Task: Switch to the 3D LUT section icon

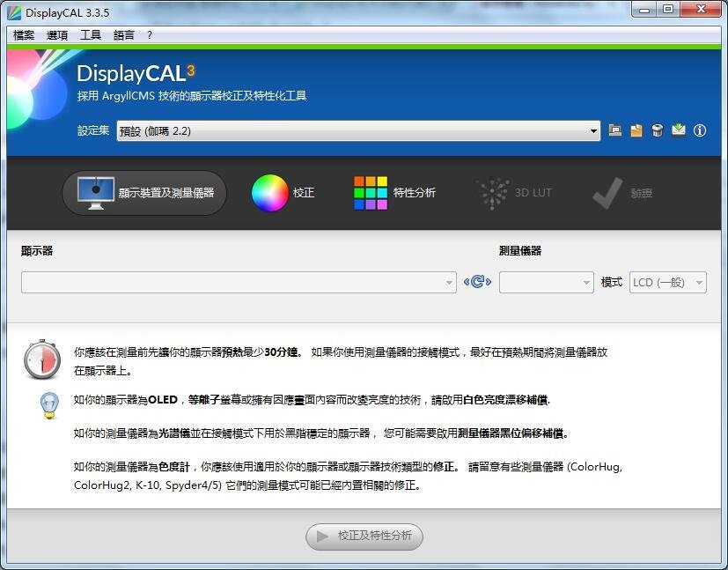Action: [x=495, y=192]
